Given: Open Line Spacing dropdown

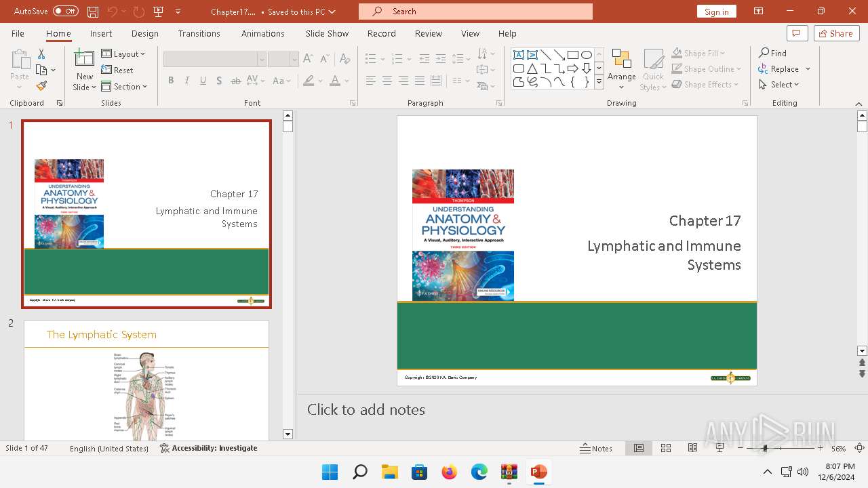Looking at the screenshot, I should tap(462, 59).
